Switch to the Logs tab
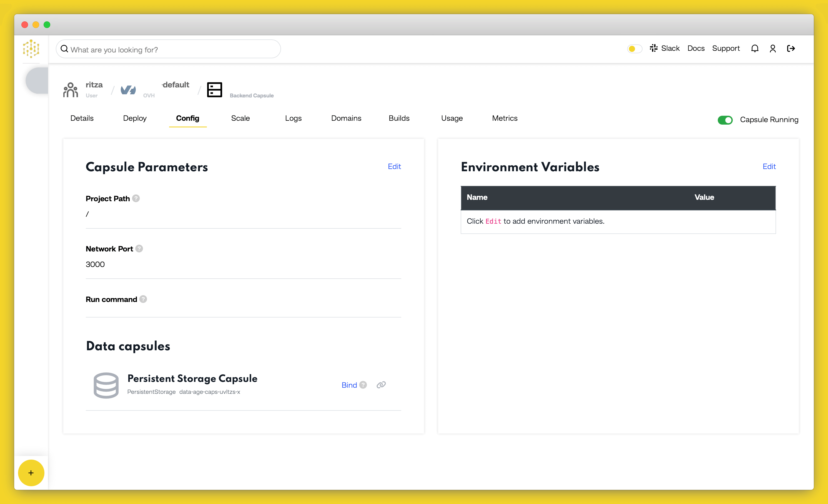828x504 pixels. (293, 118)
